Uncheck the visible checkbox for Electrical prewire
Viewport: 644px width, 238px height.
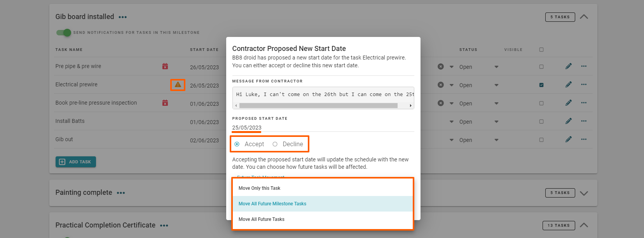pos(541,85)
